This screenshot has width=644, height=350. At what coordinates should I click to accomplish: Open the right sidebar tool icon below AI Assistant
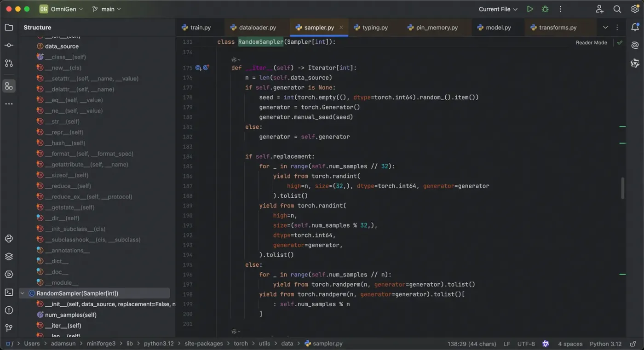[635, 63]
